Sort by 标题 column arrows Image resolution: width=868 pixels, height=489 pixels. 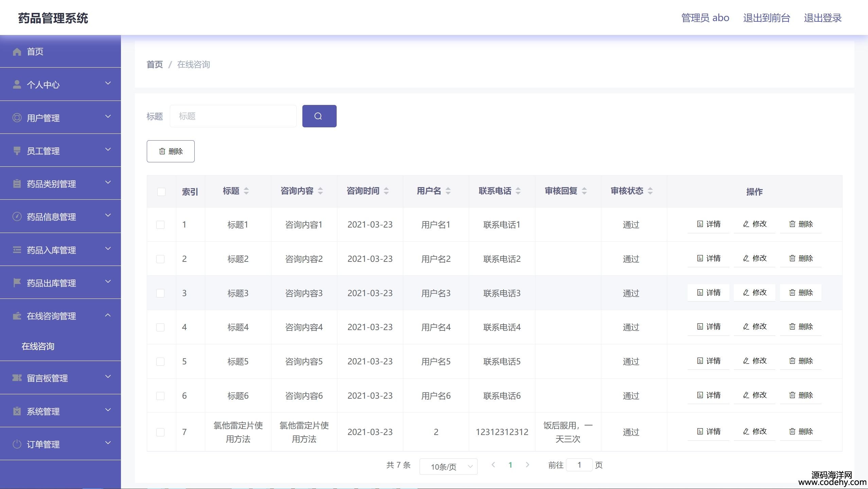pyautogui.click(x=246, y=191)
